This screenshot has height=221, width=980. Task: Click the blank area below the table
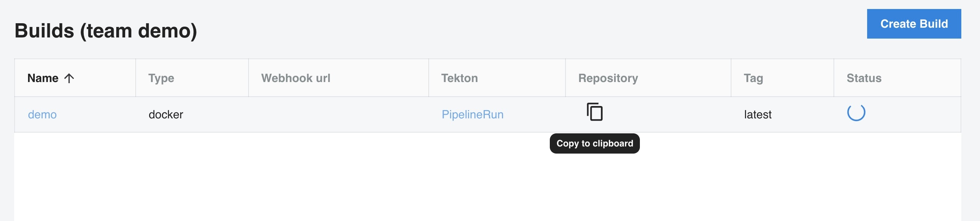tap(304, 179)
